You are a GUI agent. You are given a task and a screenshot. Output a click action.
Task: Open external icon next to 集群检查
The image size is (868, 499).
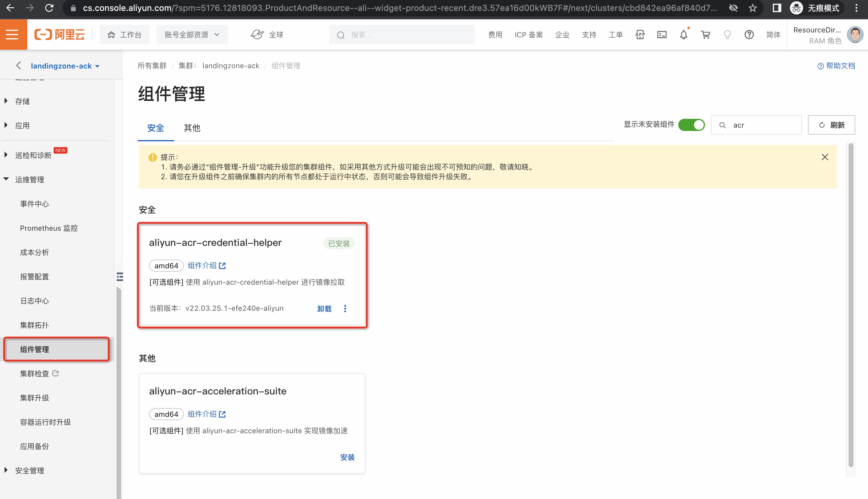[55, 373]
